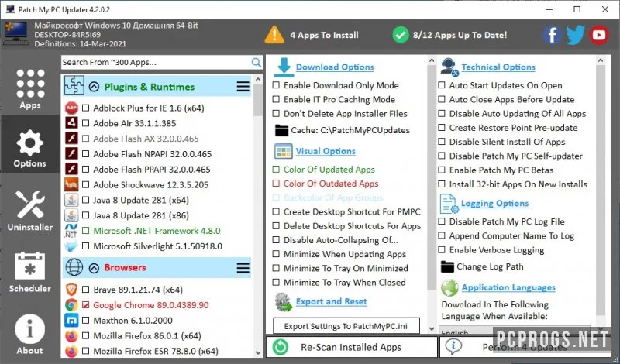Click right options pane scroll-up arrow
Screen dimensions: 620x364
tap(601, 60)
